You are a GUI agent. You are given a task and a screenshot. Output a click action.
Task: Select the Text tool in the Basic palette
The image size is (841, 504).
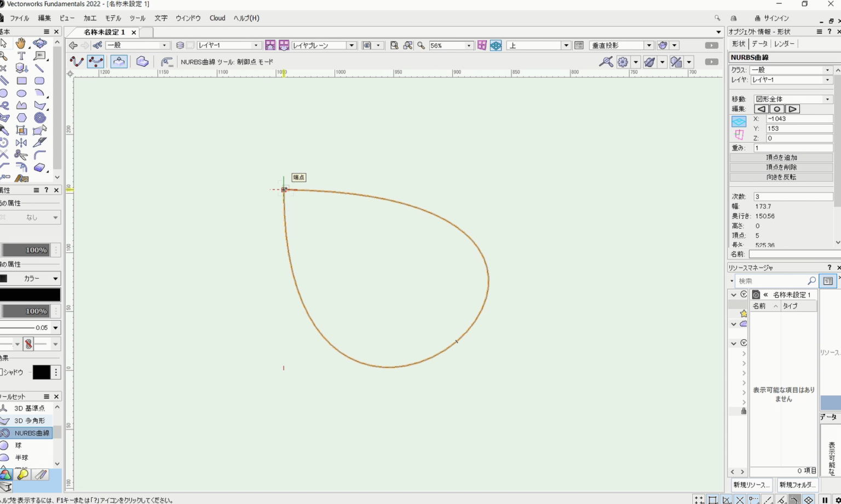[x=21, y=55]
